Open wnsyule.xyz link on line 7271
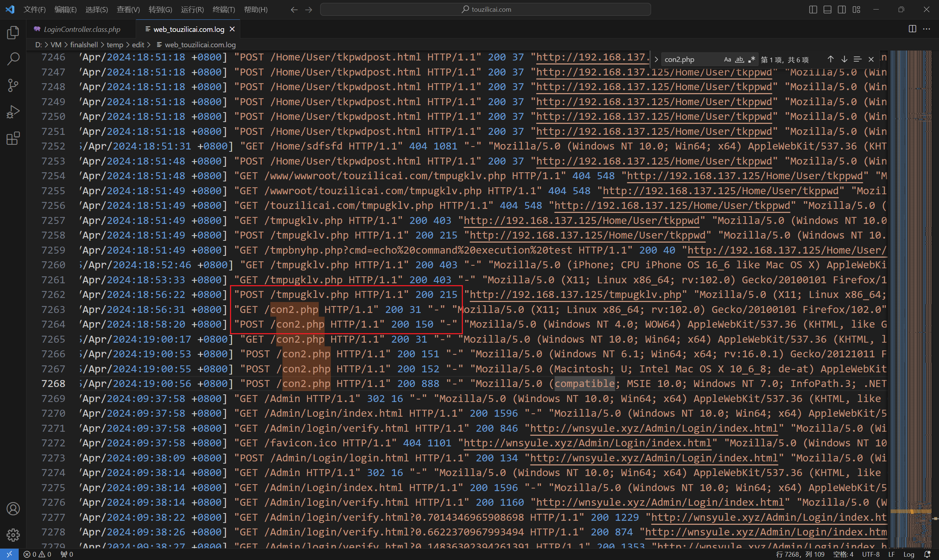Image resolution: width=939 pixels, height=560 pixels. click(x=654, y=428)
